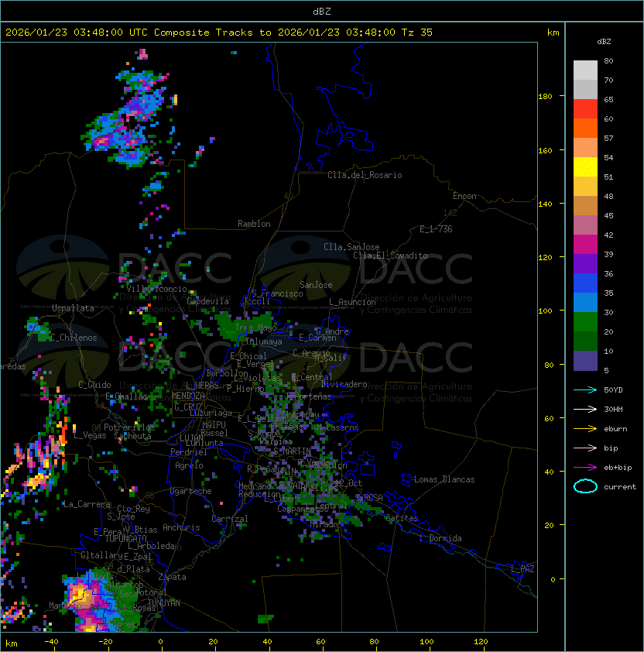Image resolution: width=644 pixels, height=652 pixels.
Task: Click the '50YD' legend label
Action: 613,390
